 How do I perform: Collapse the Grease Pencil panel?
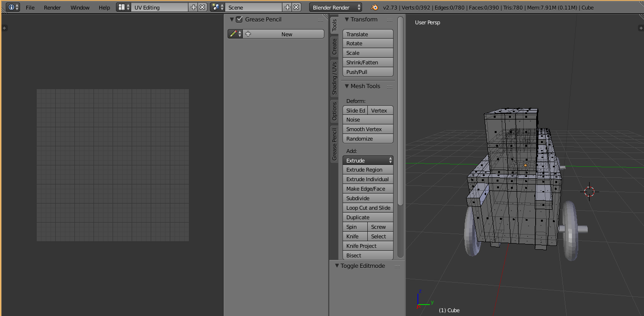231,19
